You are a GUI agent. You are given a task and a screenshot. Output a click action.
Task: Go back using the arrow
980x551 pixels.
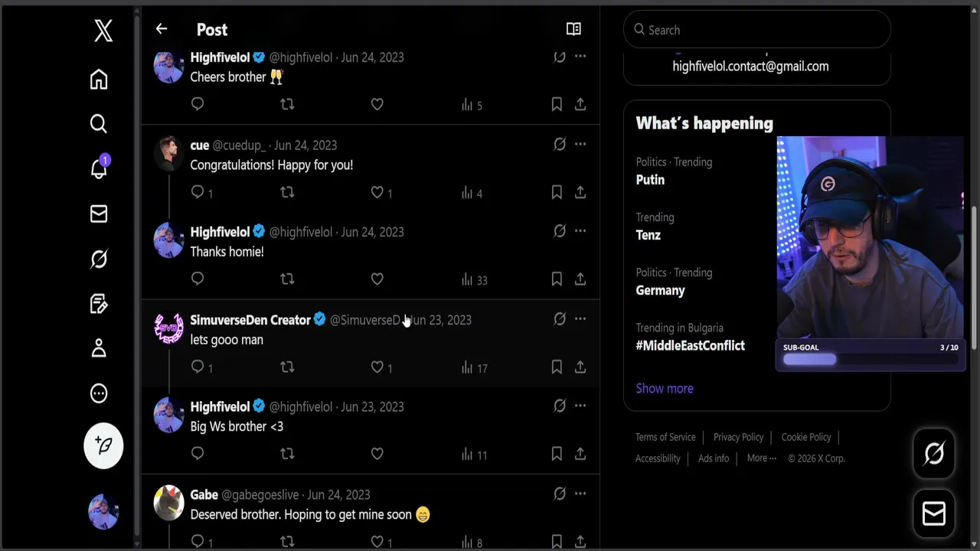pyautogui.click(x=162, y=29)
